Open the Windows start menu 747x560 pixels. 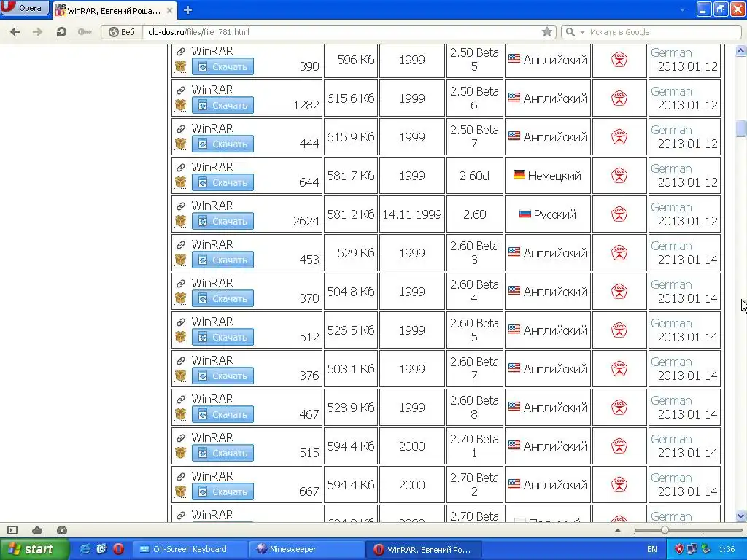click(34, 549)
